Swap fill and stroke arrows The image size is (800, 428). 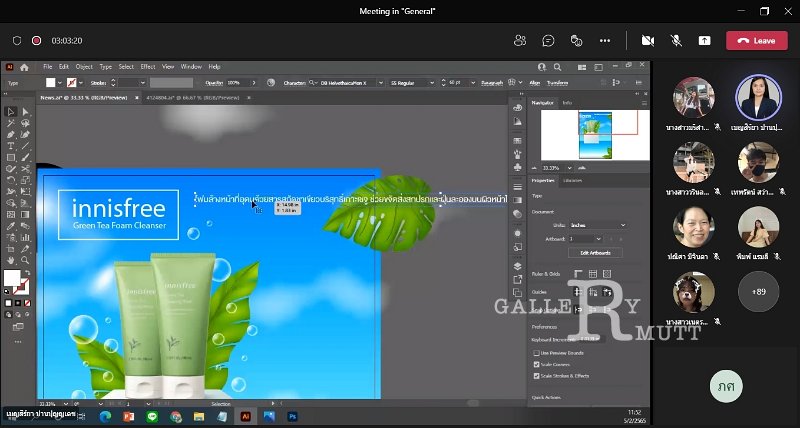pos(27,273)
